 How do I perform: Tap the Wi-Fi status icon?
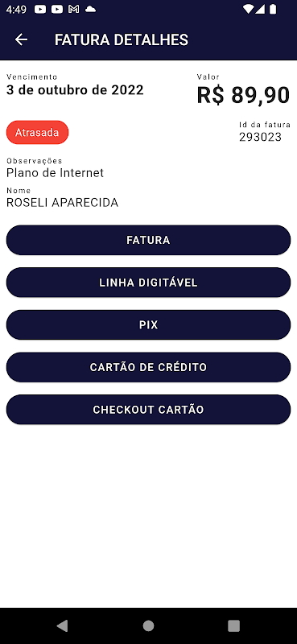click(248, 9)
